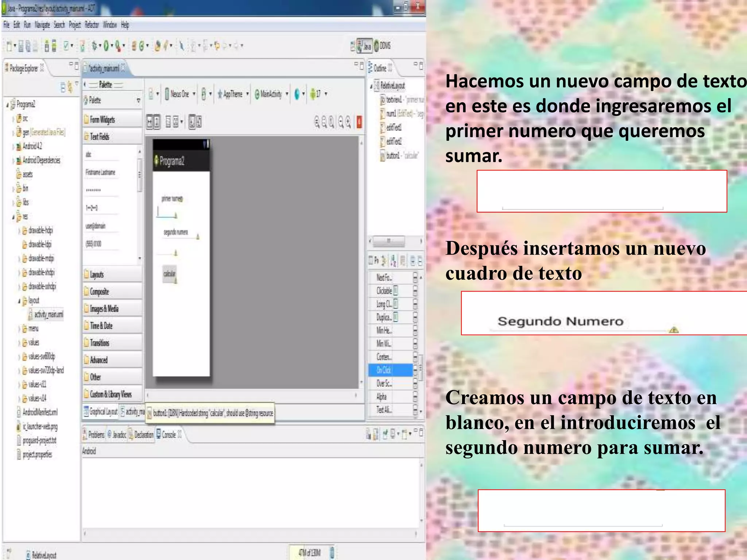Select the ic_launcher-web.png file

[x=37, y=426]
